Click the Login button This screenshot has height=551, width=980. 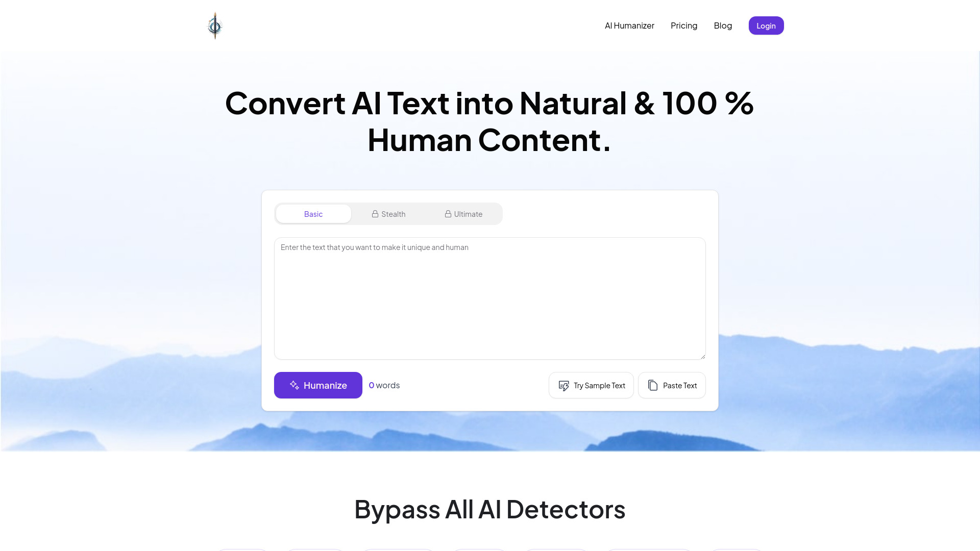tap(766, 25)
